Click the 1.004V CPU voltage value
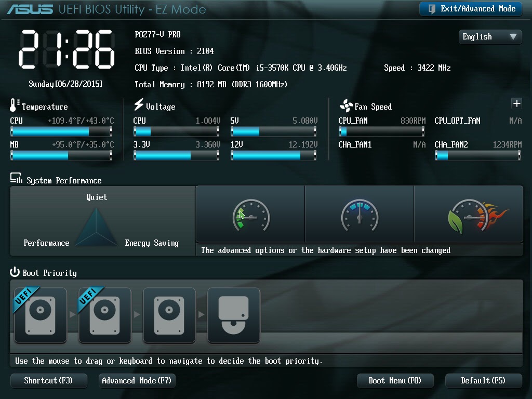This screenshot has width=532, height=399. tap(208, 121)
